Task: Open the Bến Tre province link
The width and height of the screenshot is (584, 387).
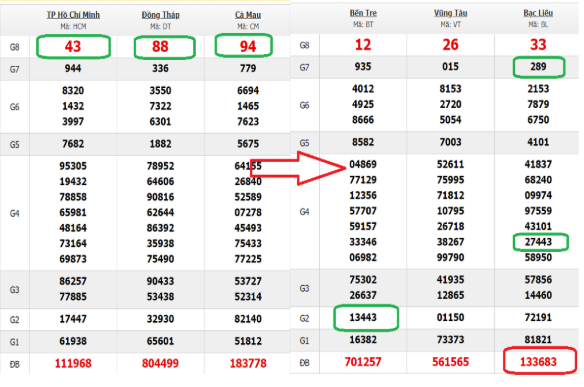Action: 363,13
